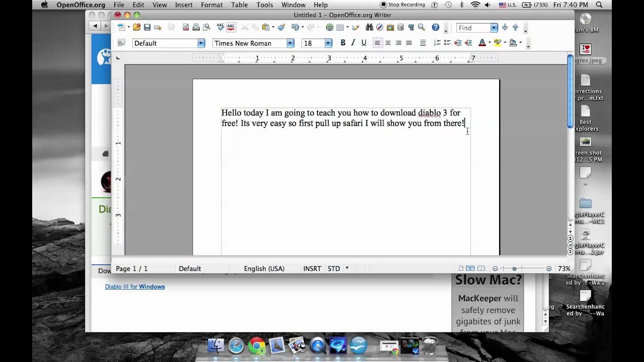Toggle Bold formatting

click(343, 43)
